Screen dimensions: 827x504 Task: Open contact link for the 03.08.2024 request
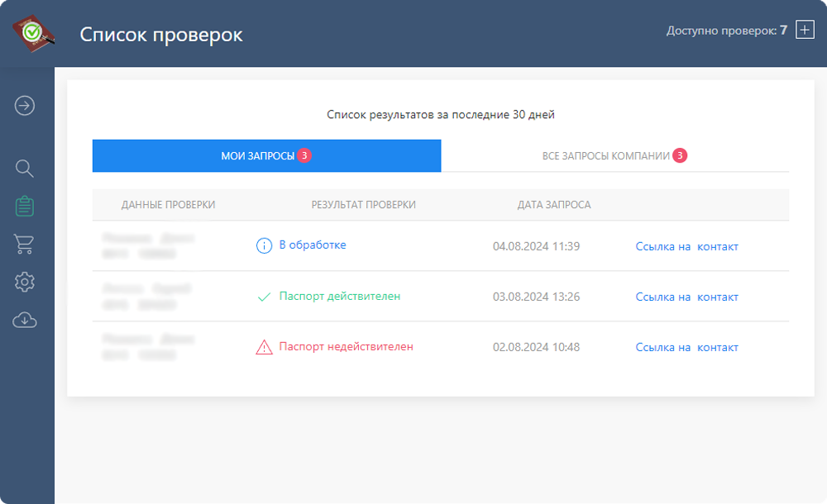click(x=686, y=297)
